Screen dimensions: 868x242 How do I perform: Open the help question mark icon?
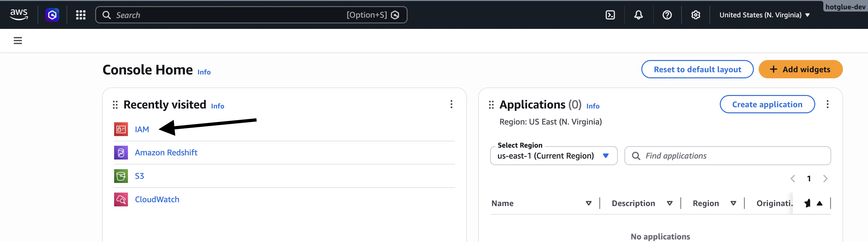point(667,15)
